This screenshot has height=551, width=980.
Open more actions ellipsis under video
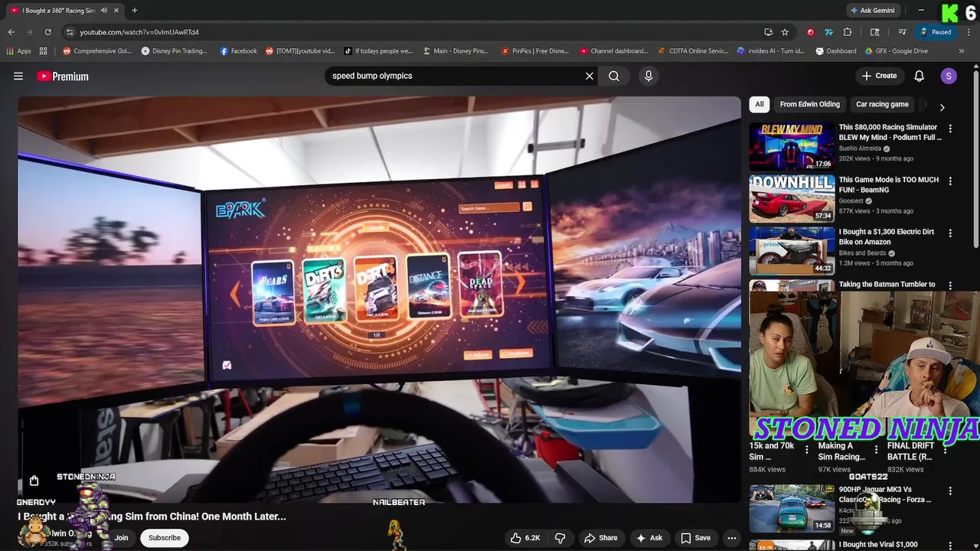[732, 538]
